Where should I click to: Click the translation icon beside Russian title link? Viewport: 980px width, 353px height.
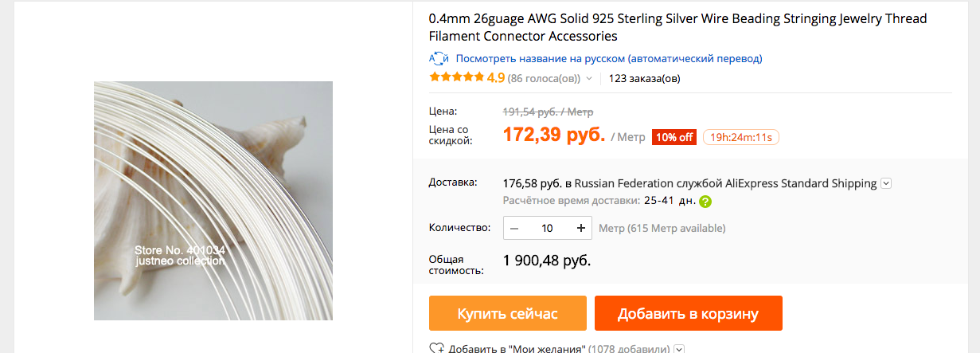[x=439, y=58]
